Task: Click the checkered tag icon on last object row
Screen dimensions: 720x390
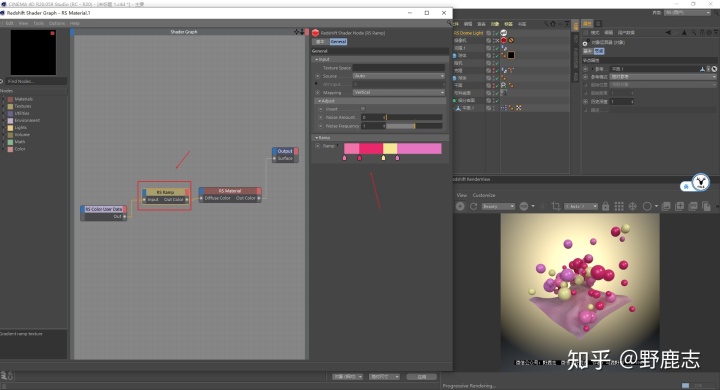Action: pyautogui.click(x=518, y=108)
